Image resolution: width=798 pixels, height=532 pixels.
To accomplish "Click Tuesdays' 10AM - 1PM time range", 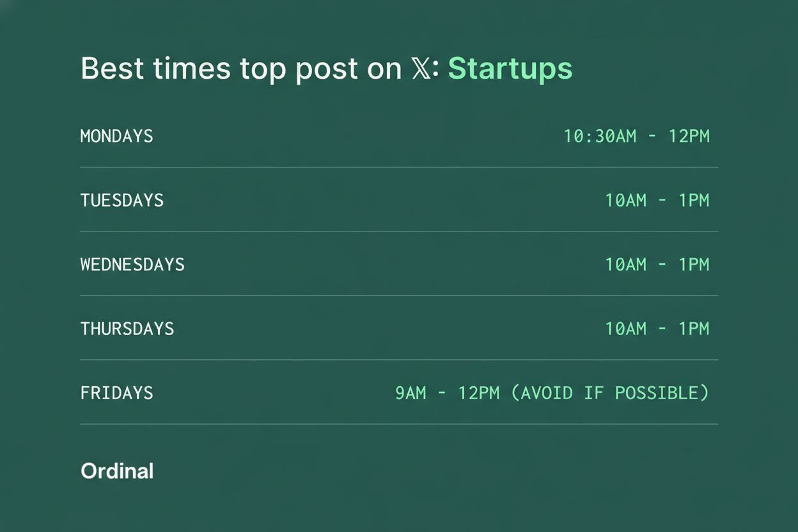I will [x=657, y=200].
